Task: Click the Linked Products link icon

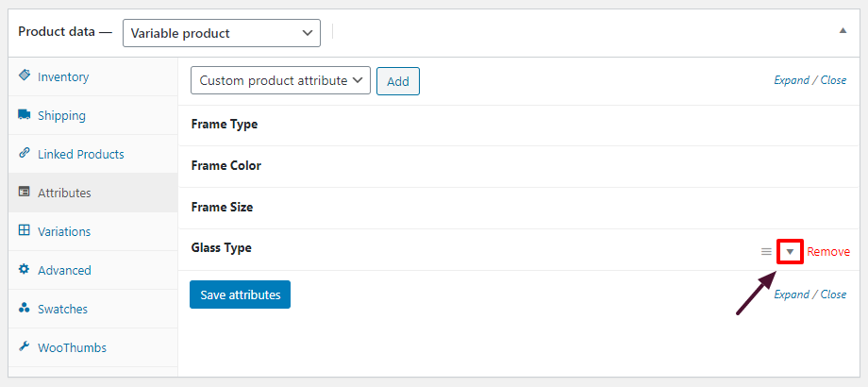Action: click(x=25, y=154)
